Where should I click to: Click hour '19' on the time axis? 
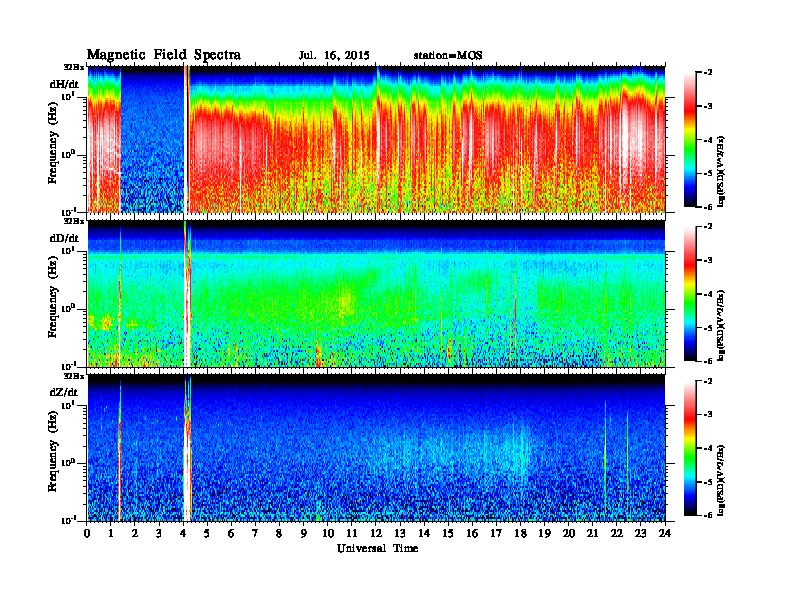click(x=545, y=534)
